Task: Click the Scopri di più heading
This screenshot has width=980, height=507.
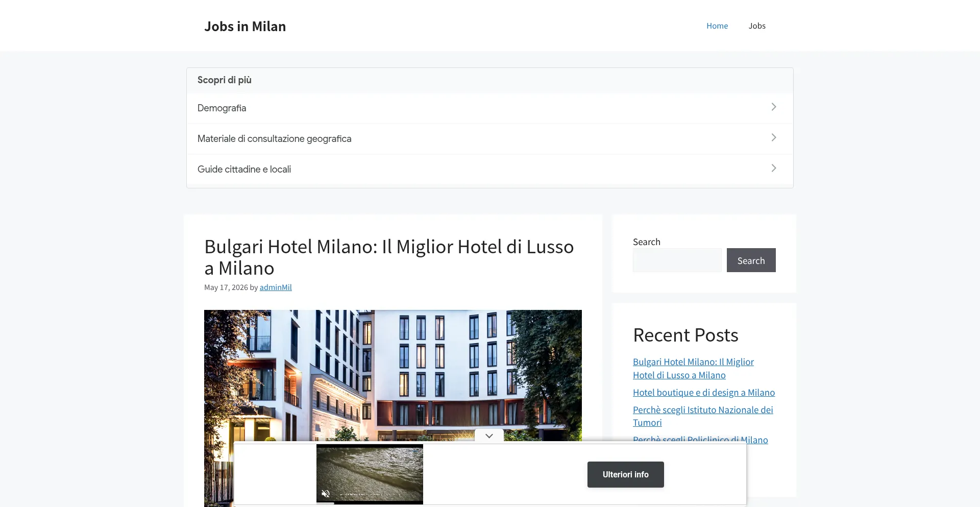Action: click(x=225, y=80)
